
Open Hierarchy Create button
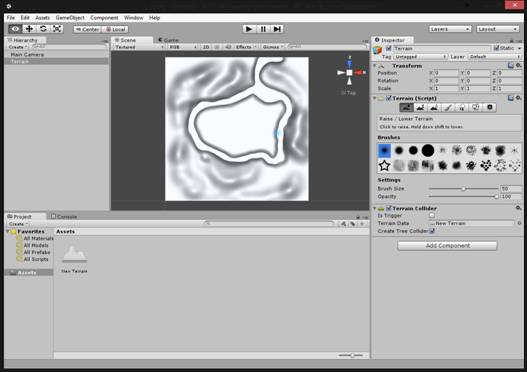[x=17, y=47]
